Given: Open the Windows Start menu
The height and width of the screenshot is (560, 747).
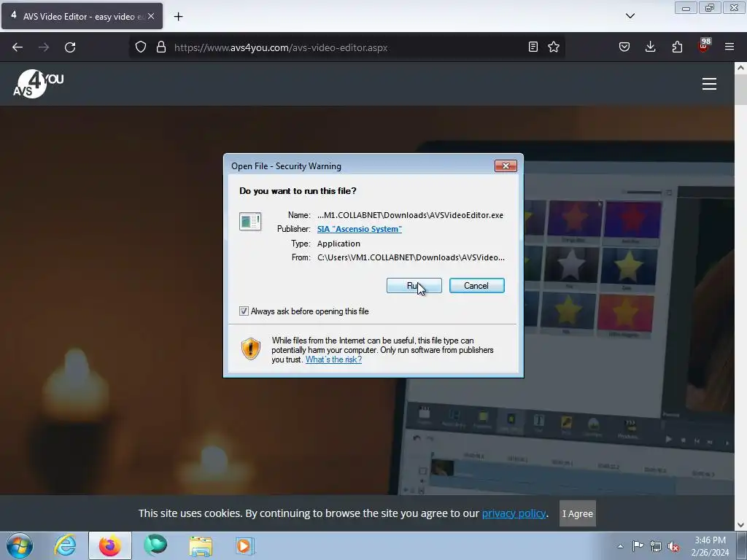Looking at the screenshot, I should pyautogui.click(x=20, y=545).
